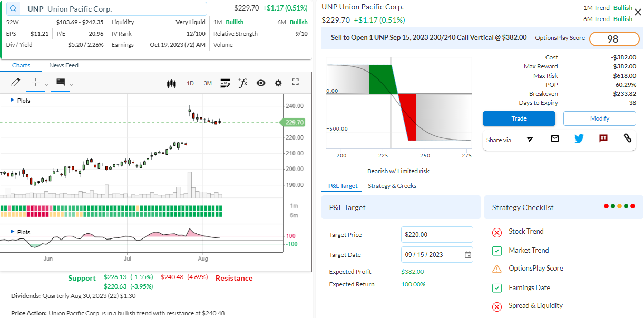Image resolution: width=644 pixels, height=318 pixels.
Task: Edit the Target Price field
Action: [x=437, y=234]
